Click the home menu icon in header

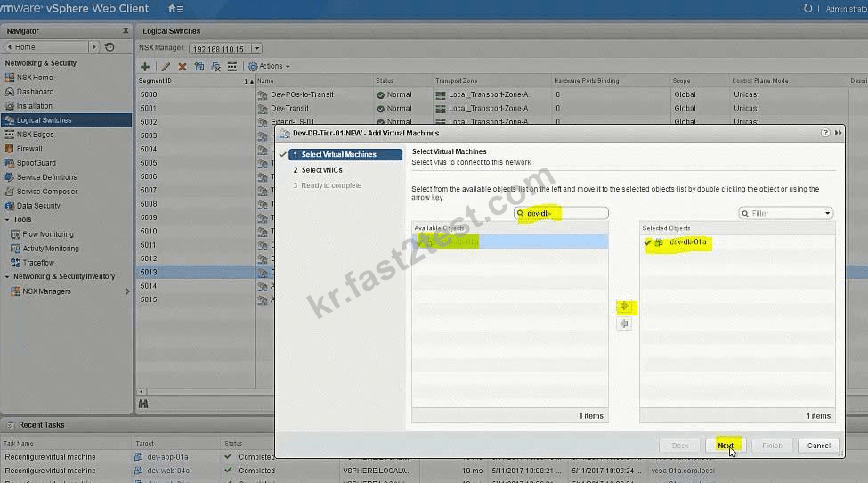tap(174, 9)
